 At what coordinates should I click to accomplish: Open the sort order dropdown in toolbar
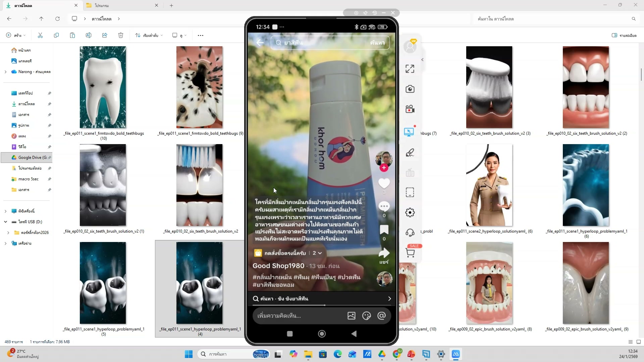pos(149,35)
